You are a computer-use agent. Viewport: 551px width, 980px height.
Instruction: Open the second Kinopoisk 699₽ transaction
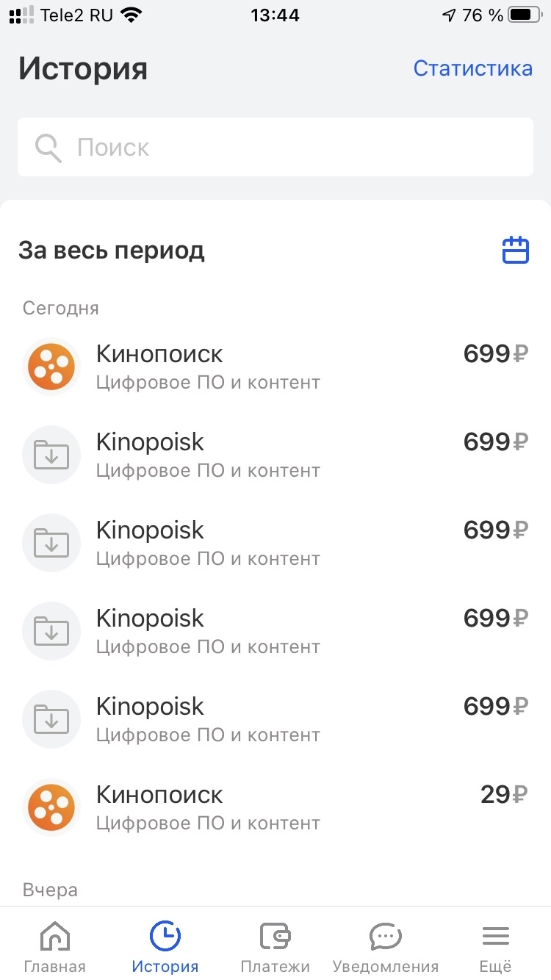pos(275,543)
